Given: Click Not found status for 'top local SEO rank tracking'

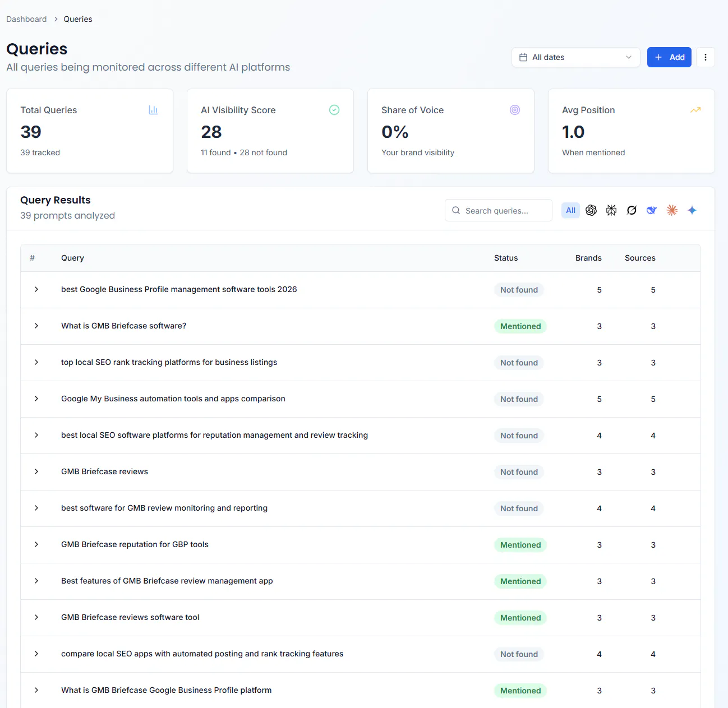Looking at the screenshot, I should tap(519, 363).
